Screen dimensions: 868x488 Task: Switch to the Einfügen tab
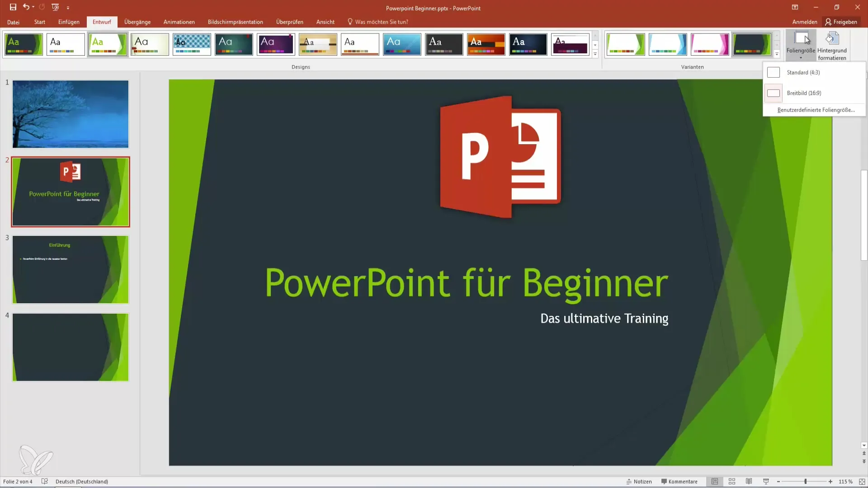click(x=69, y=22)
